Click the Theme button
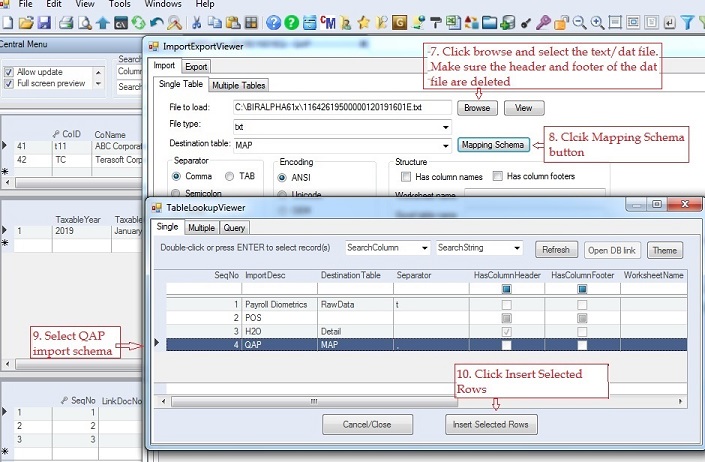Image resolution: width=705 pixels, height=462 pixels. click(x=665, y=250)
